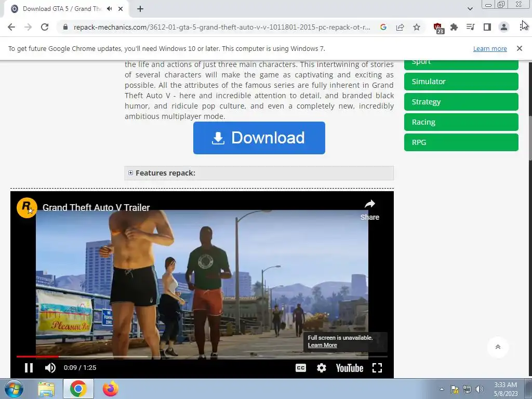Click the big blue Download button

[259, 138]
